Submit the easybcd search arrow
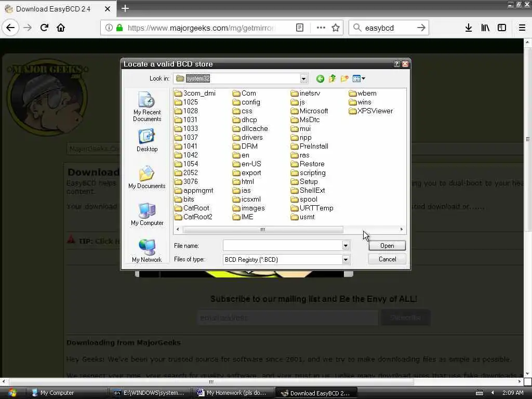This screenshot has width=532, height=399. coord(421,28)
